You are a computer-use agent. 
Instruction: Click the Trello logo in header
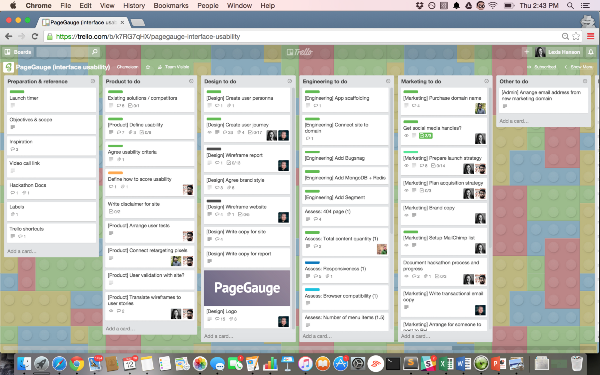click(300, 52)
